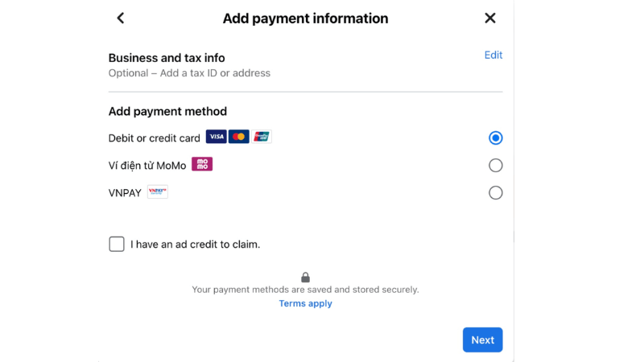The height and width of the screenshot is (362, 644).
Task: Click the Business and tax info heading
Action: tap(167, 58)
